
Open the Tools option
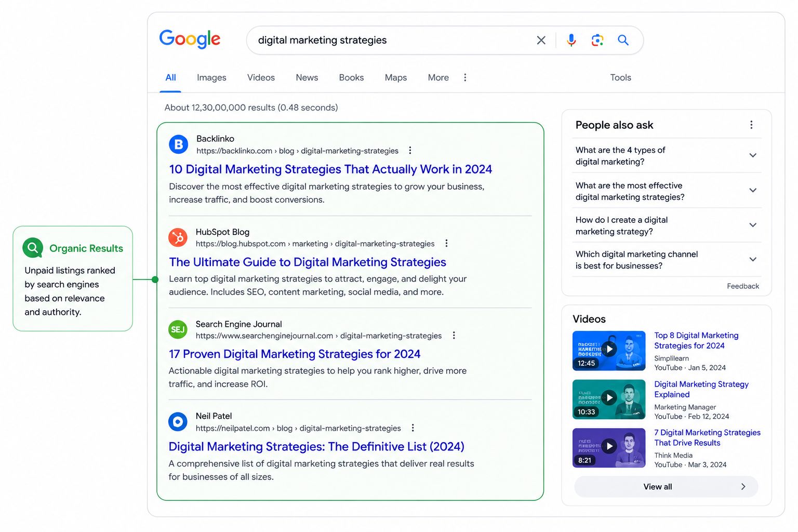point(620,77)
